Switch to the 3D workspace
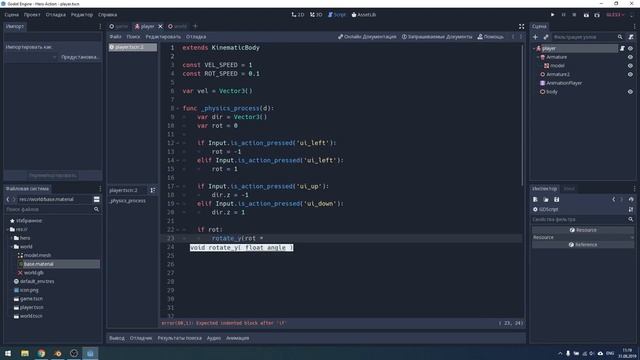This screenshot has width=640, height=360. (x=316, y=15)
